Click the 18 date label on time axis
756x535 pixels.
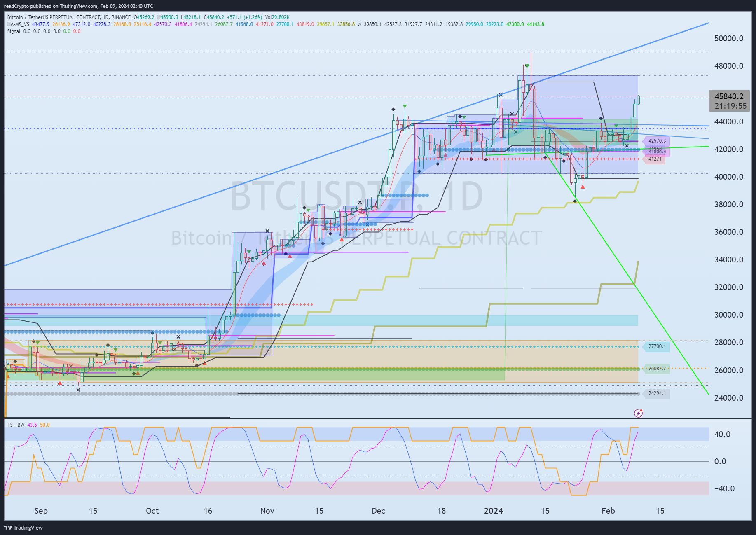click(442, 511)
